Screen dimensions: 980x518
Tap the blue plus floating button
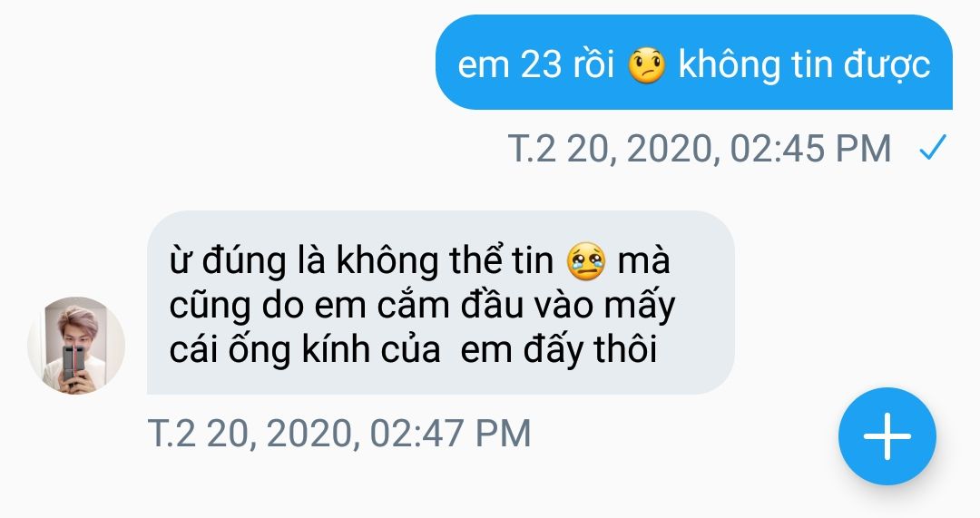click(x=887, y=436)
